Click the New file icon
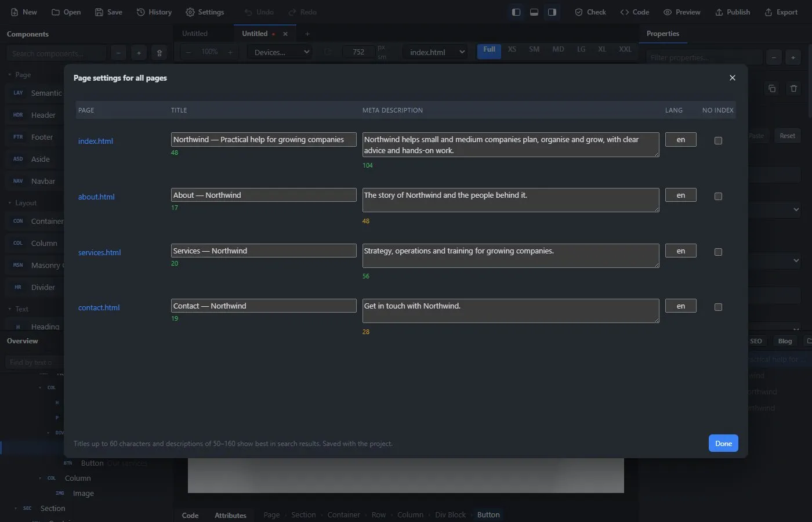 pyautogui.click(x=14, y=12)
